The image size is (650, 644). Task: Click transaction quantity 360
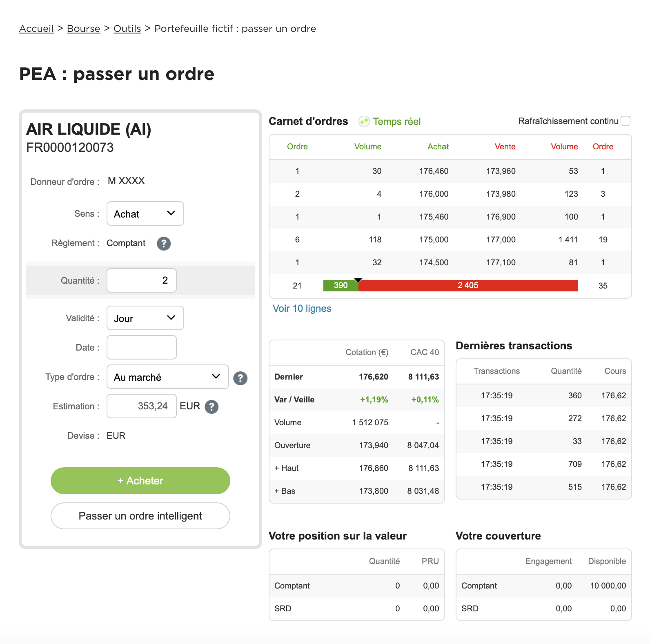coord(575,395)
